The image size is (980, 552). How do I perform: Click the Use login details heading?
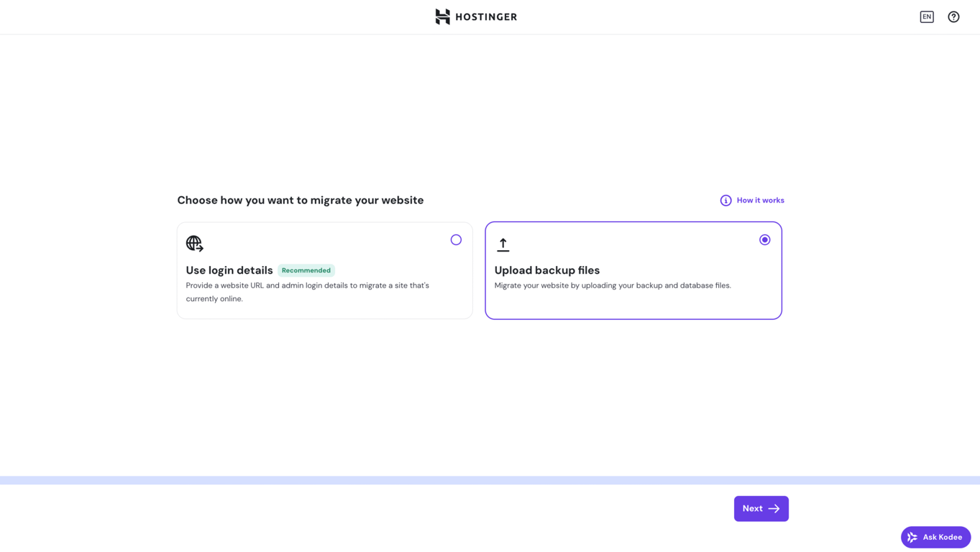229,270
